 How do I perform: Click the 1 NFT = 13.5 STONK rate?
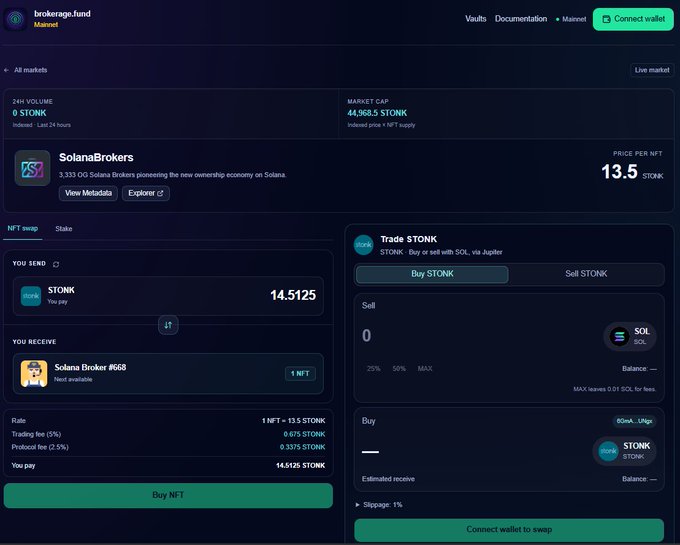pos(293,421)
